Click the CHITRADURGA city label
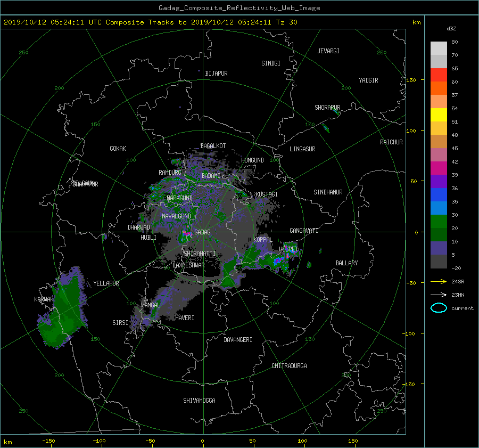Viewport: 479px width, 448px height. click(289, 366)
